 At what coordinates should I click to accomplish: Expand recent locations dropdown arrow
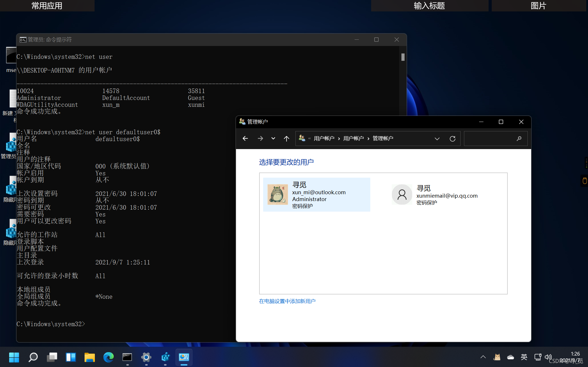coord(273,139)
